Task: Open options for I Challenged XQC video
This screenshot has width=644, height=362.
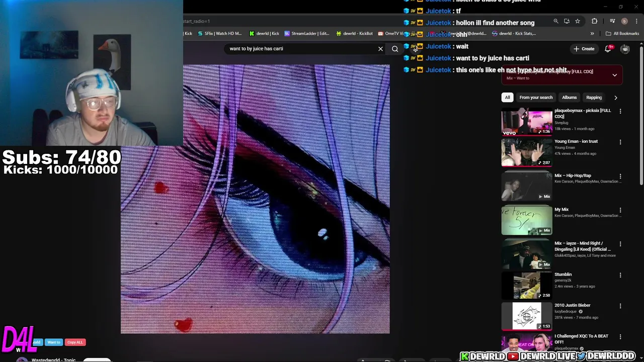Action: 620,337
